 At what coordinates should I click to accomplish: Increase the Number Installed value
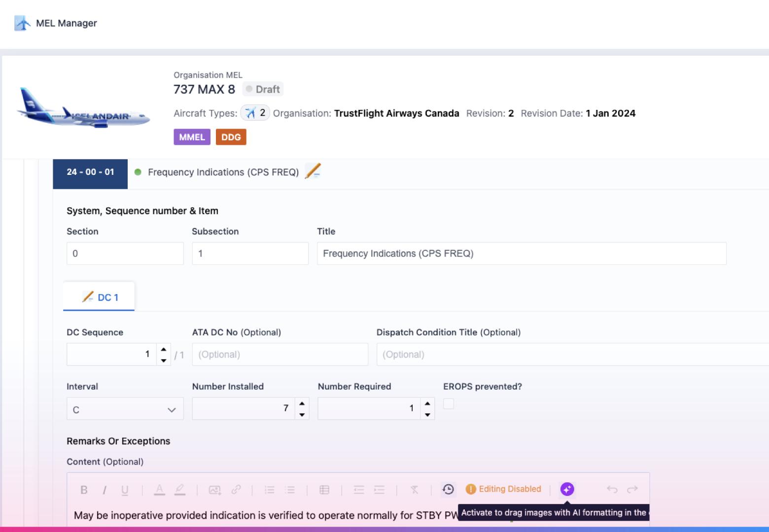click(x=302, y=403)
